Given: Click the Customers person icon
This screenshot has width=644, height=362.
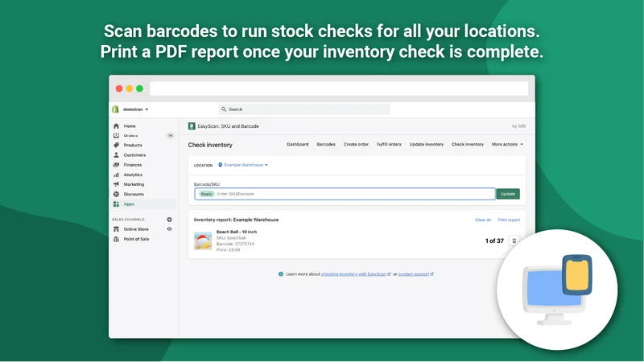Looking at the screenshot, I should tap(116, 154).
